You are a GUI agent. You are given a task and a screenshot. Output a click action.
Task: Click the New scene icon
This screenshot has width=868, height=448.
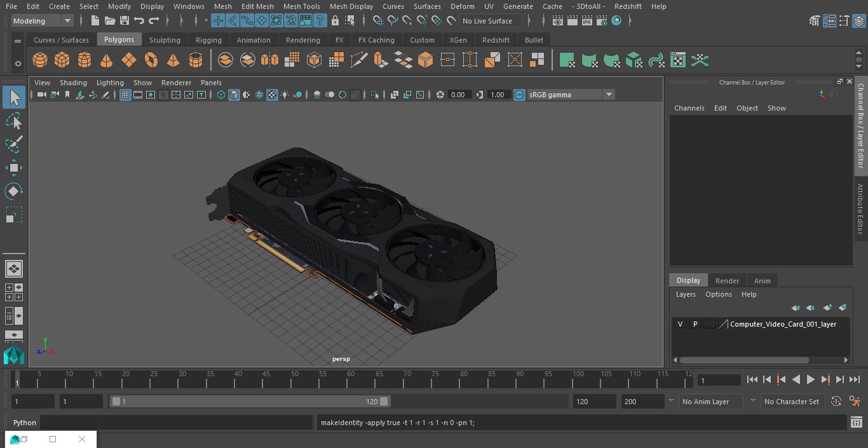95,21
